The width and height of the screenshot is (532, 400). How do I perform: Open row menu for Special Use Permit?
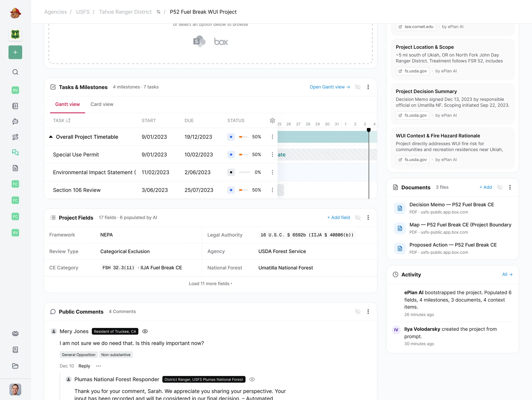[273, 155]
